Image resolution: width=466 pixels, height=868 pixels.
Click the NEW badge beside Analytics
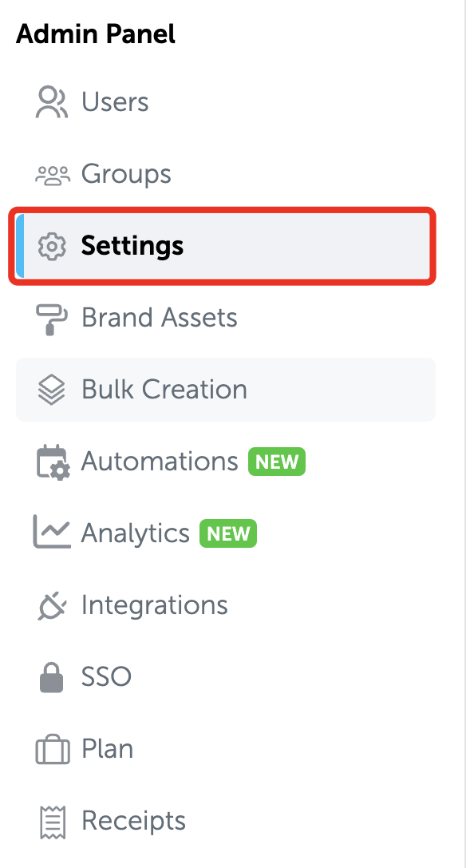(228, 533)
